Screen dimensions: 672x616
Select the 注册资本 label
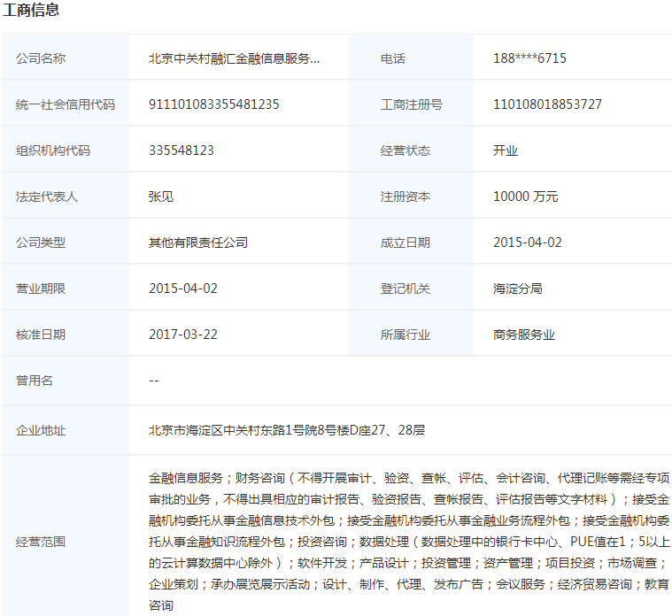click(x=405, y=196)
